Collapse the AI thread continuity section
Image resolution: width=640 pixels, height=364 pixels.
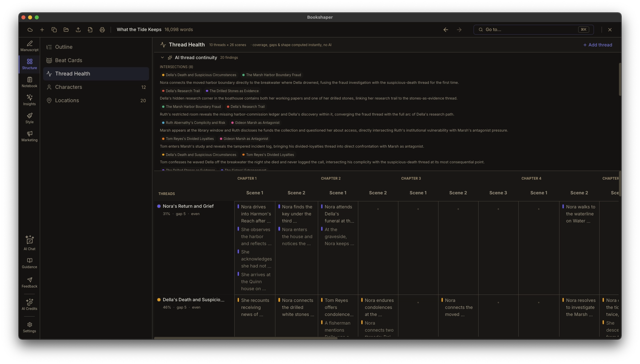pos(162,58)
